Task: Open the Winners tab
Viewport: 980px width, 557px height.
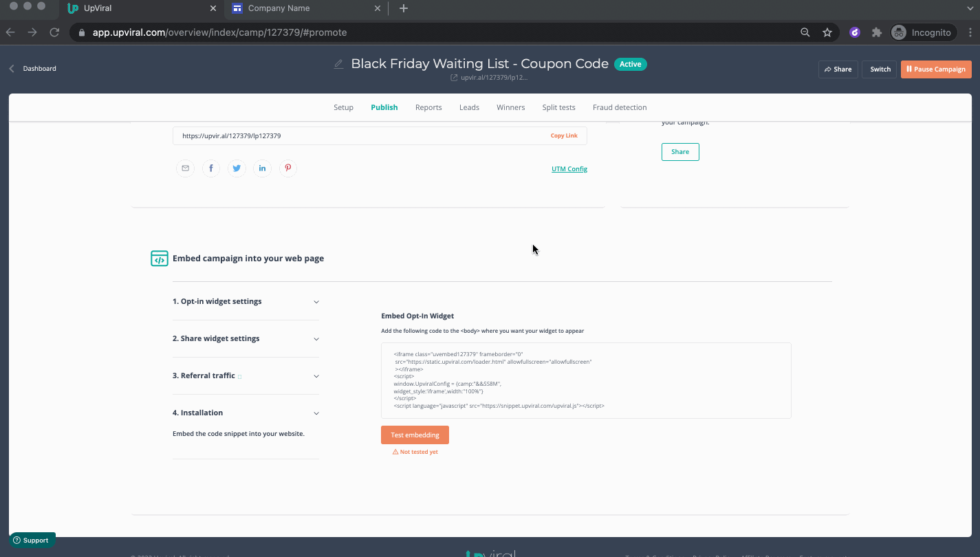Action: click(510, 107)
